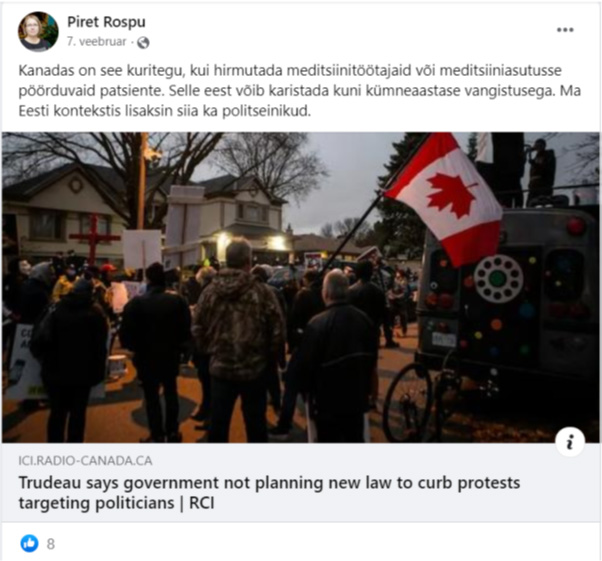Open the Piret Rospu name link
This screenshot has height=561, width=602.
106,22
